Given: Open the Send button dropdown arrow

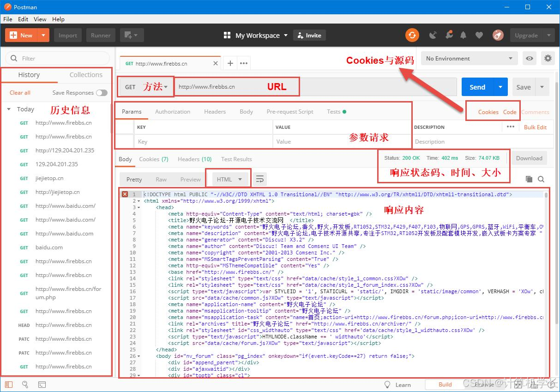Looking at the screenshot, I should [x=500, y=87].
